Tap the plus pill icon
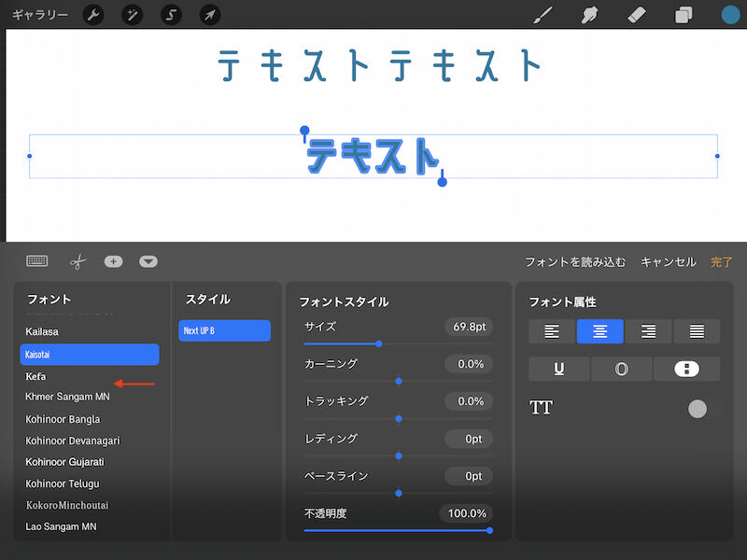Image resolution: width=747 pixels, height=560 pixels. coord(113,261)
